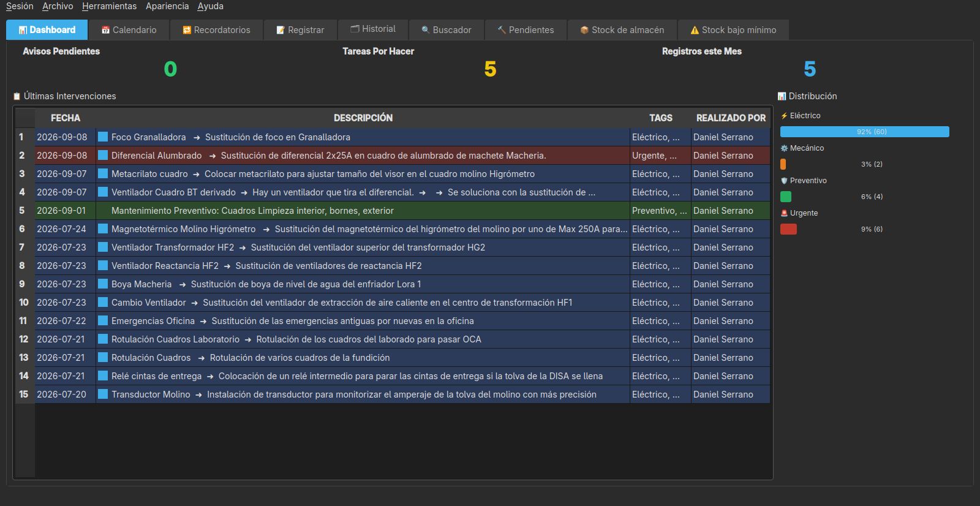Click the Distribución chart icon
The height and width of the screenshot is (506, 980).
782,96
